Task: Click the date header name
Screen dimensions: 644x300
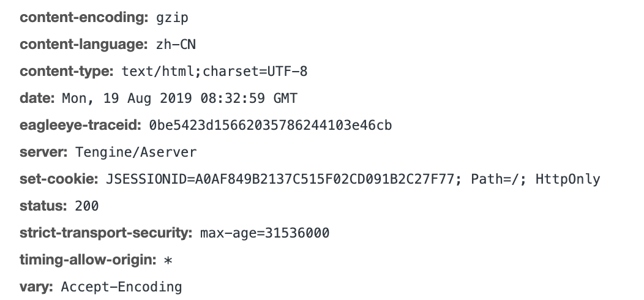Action: pyautogui.click(x=37, y=99)
